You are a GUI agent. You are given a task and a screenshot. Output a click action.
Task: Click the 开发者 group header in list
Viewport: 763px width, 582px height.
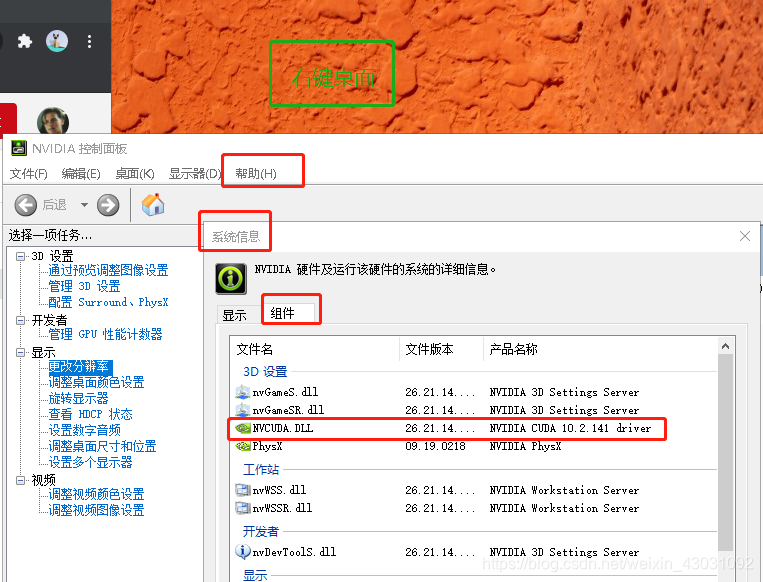coord(261,531)
